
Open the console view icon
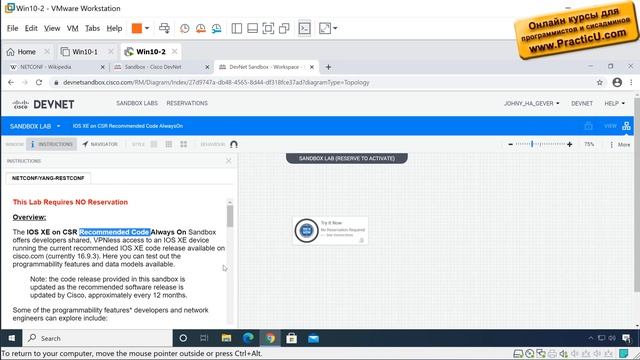[x=304, y=28]
